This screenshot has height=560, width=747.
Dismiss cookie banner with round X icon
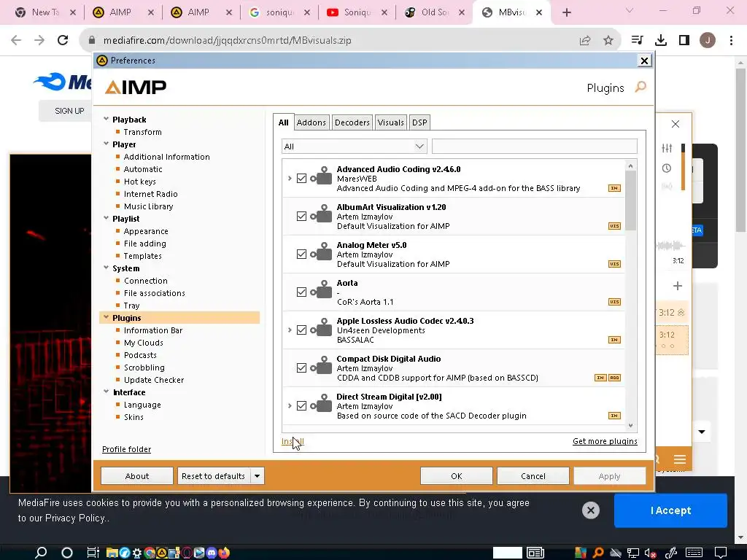click(591, 510)
